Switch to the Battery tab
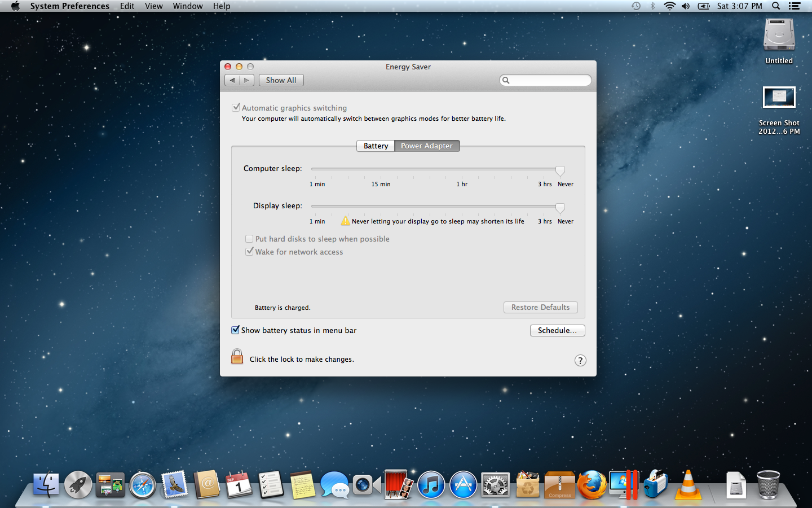Viewport: 812px width, 508px height. (x=376, y=146)
